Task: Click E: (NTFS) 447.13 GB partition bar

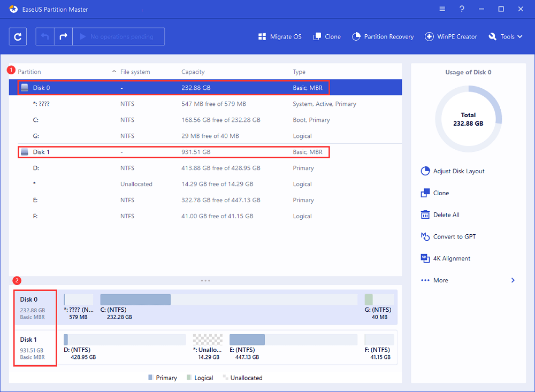Action: pyautogui.click(x=293, y=340)
